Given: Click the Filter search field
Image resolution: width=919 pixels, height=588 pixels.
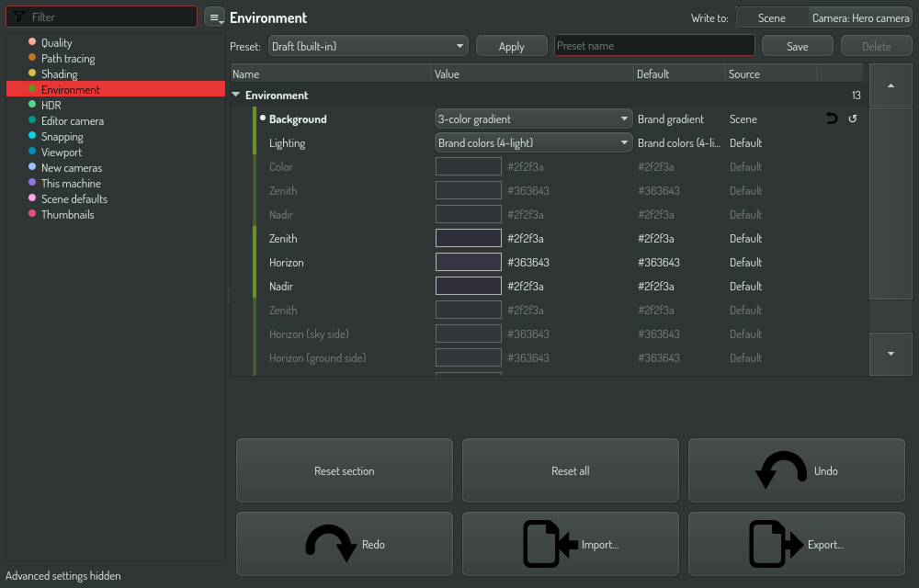Looking at the screenshot, I should 101,17.
